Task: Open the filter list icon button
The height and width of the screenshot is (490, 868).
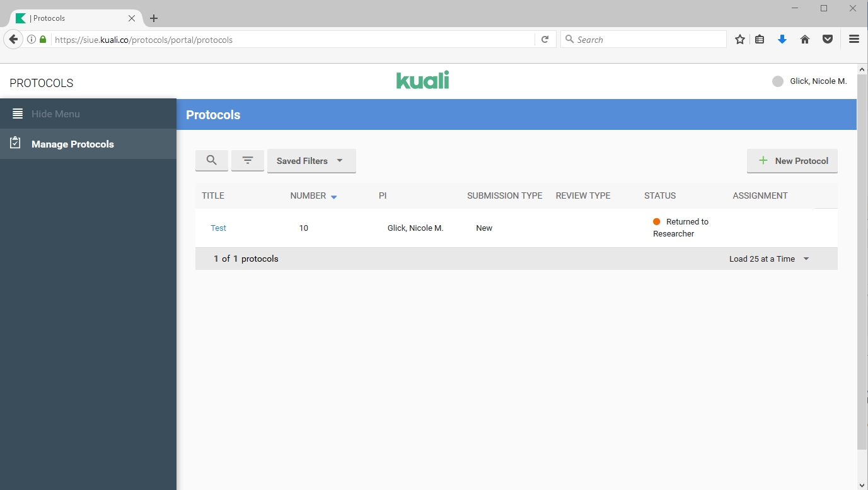Action: tap(248, 161)
